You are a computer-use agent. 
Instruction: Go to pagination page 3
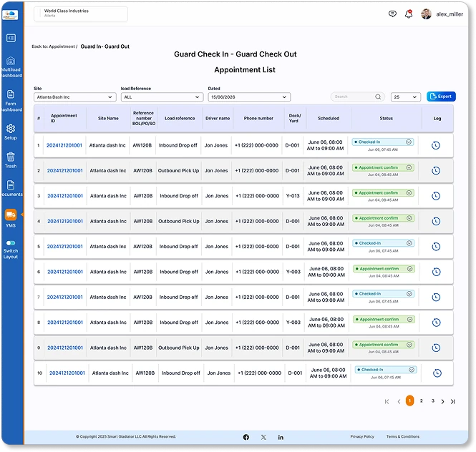point(433,401)
